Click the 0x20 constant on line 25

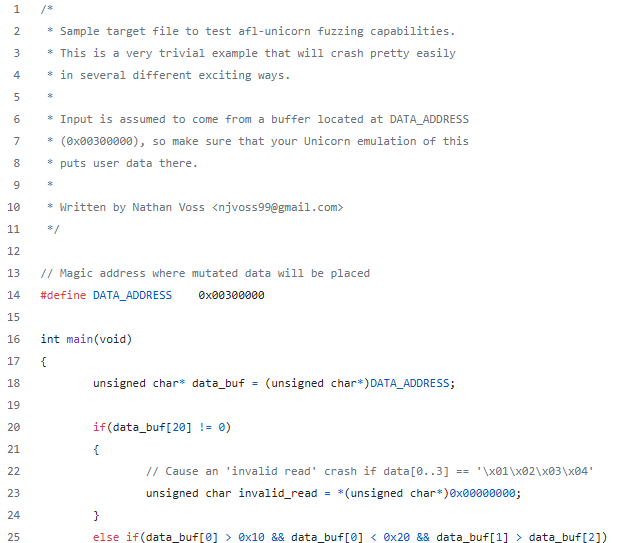[396, 537]
